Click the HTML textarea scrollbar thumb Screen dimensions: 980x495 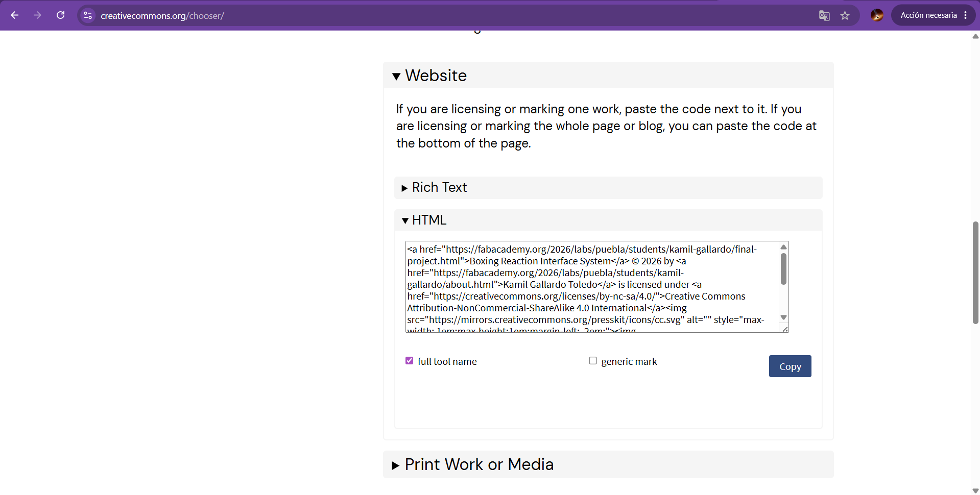pos(783,269)
